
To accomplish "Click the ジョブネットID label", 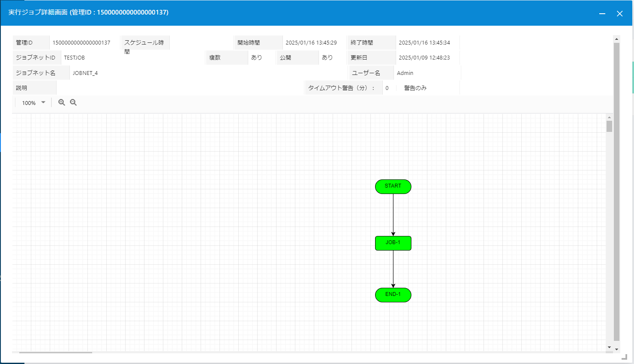I will [x=36, y=57].
